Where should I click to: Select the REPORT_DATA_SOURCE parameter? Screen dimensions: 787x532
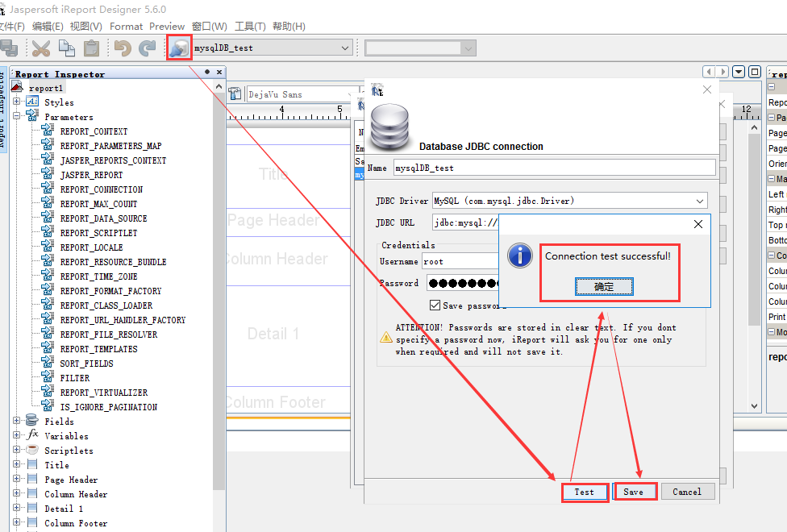pos(104,218)
